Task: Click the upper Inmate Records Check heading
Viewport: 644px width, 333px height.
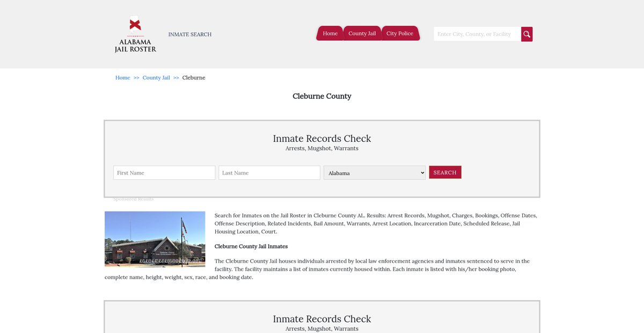Action: pyautogui.click(x=322, y=139)
